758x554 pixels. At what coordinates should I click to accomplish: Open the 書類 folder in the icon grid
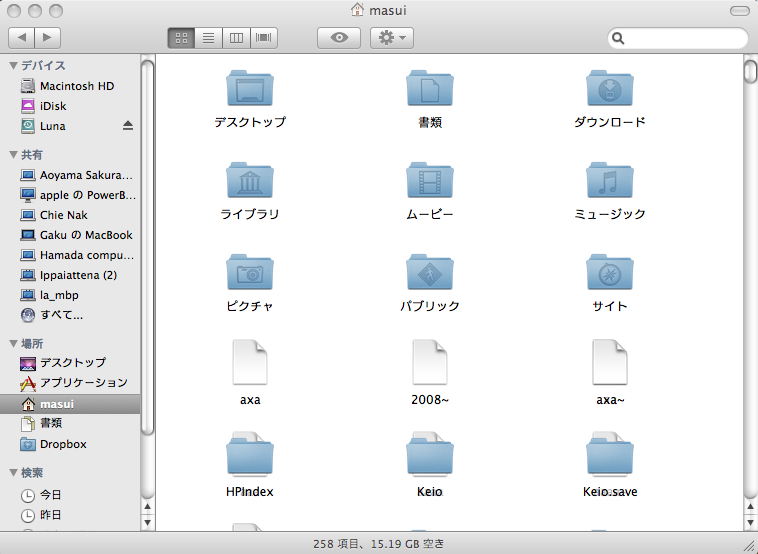click(430, 88)
